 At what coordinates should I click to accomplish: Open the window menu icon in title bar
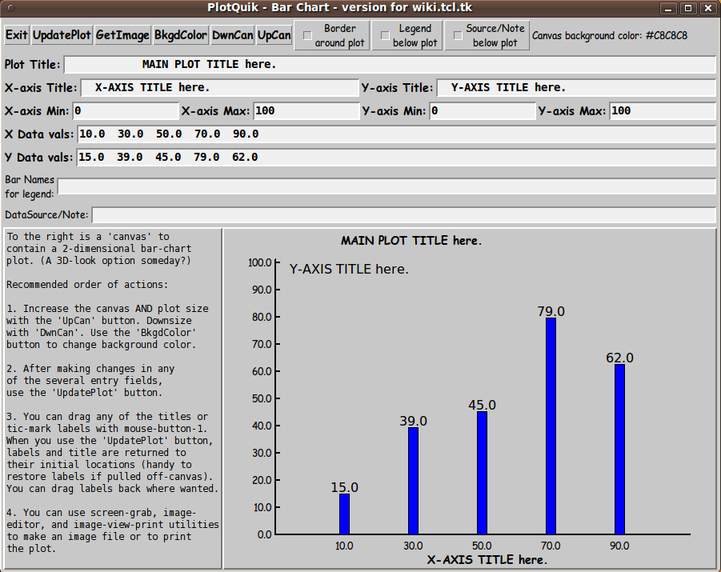pos(11,8)
